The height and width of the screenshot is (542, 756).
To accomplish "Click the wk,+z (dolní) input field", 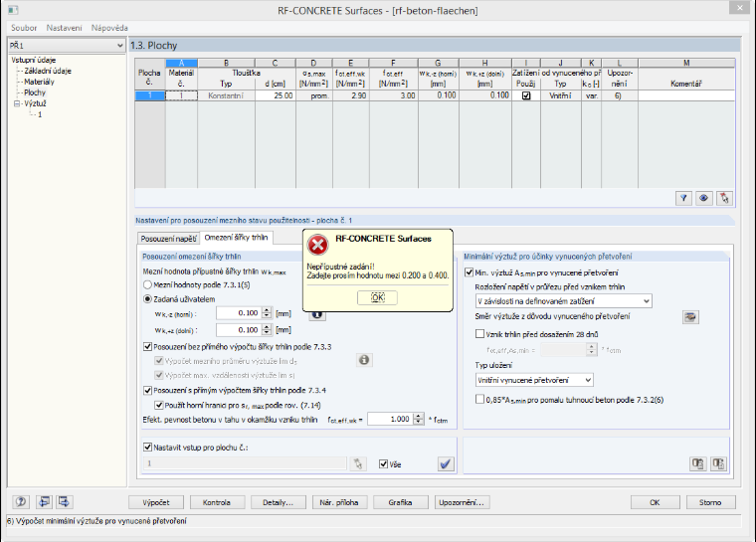I will tap(239, 330).
